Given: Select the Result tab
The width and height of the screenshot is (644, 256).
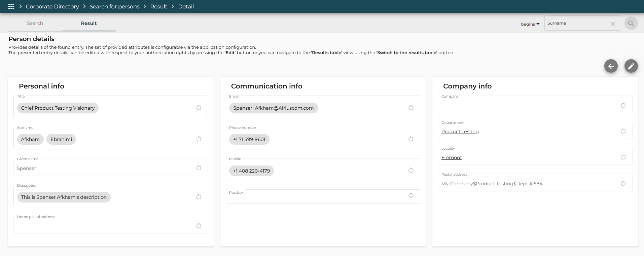Looking at the screenshot, I should coord(88,23).
